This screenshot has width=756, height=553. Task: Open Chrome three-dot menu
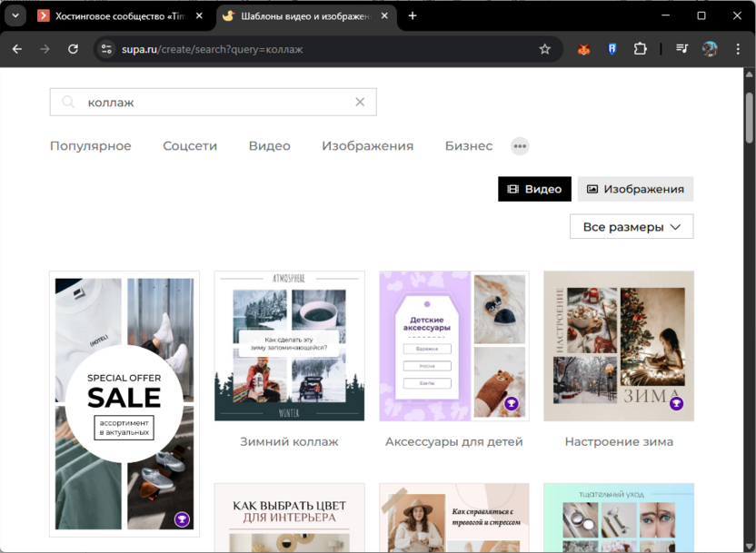[x=738, y=49]
